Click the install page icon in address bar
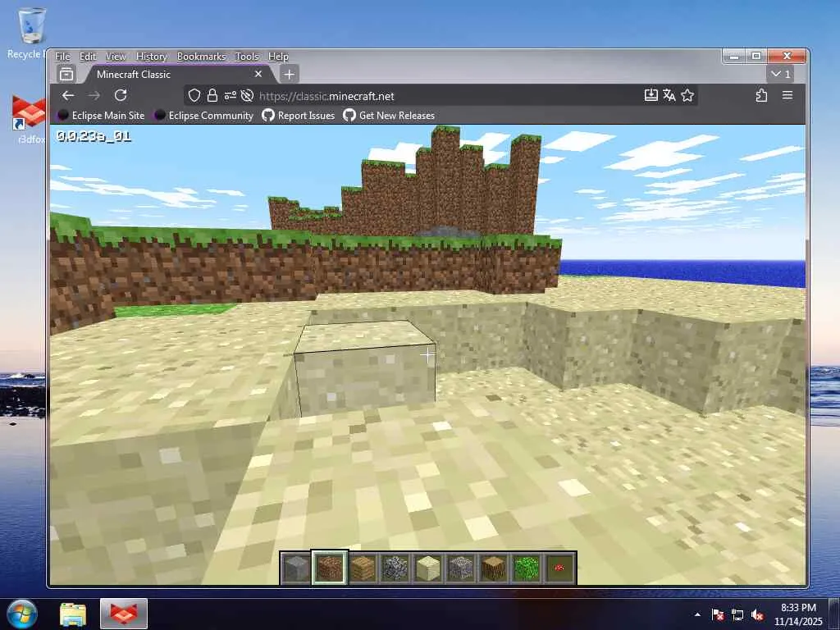Screen dimensions: 840x630 point(651,95)
